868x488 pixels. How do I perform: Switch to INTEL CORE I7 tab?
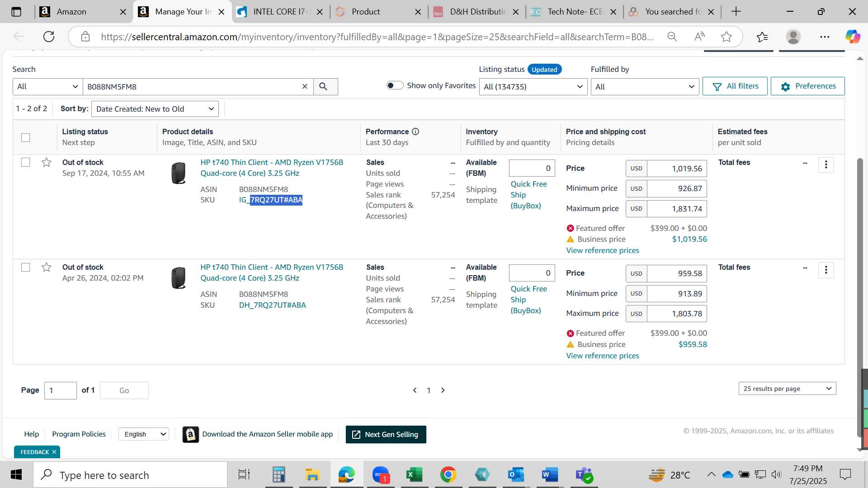pyautogui.click(x=280, y=12)
